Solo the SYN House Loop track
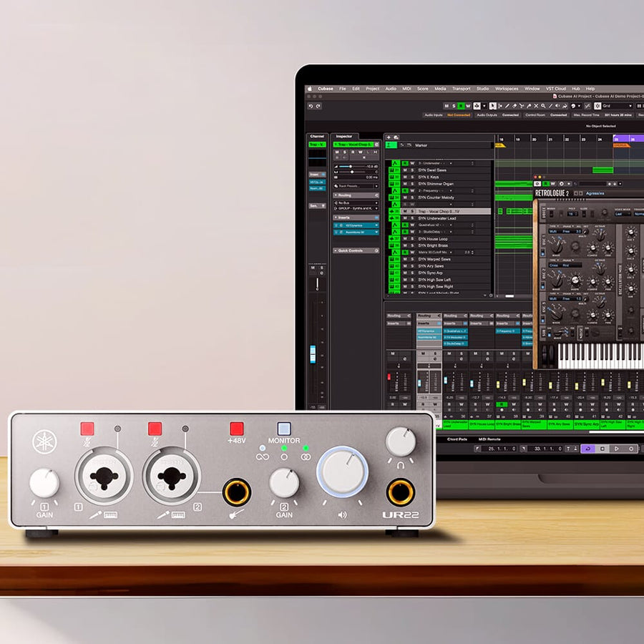Screen dimensions: 644x644 tap(412, 238)
